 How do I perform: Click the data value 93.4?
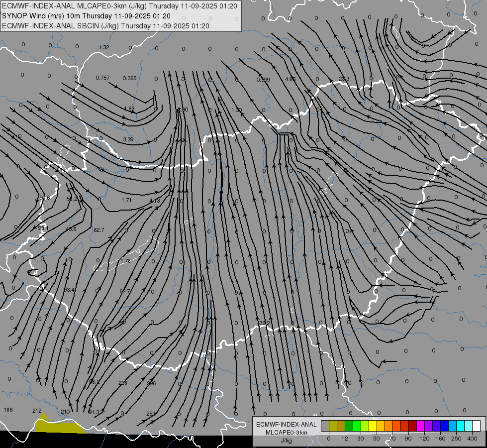click(x=69, y=290)
